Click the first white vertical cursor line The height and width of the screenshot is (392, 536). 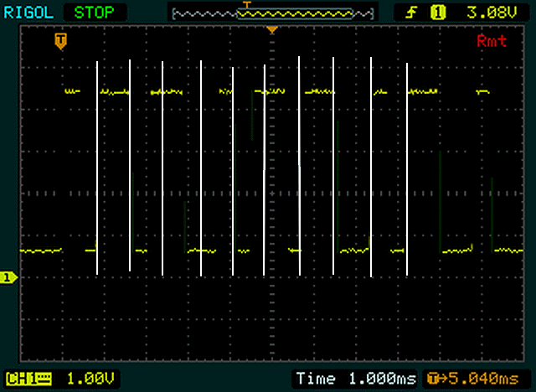[x=97, y=168]
